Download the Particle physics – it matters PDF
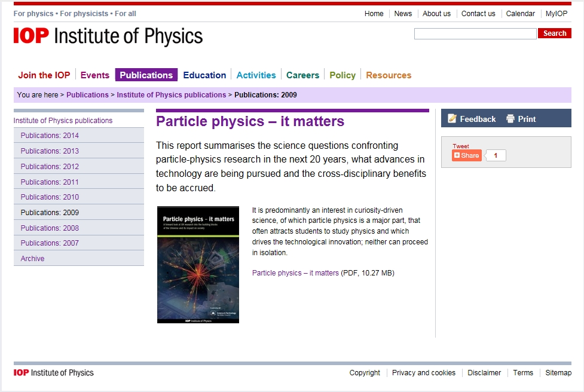Viewport: 584px width, 392px height. pyautogui.click(x=295, y=273)
